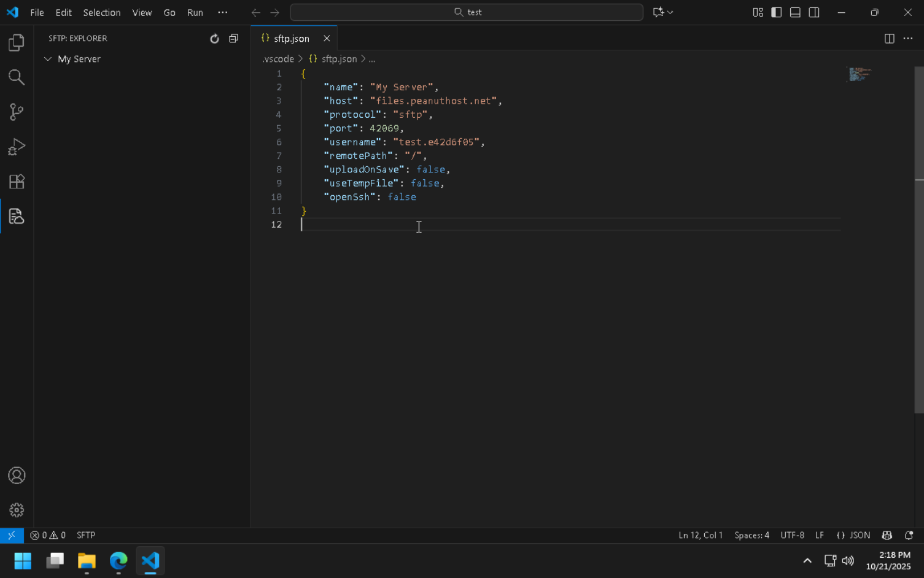The image size is (924, 578).
Task: Toggle the Secondary Side Bar
Action: click(x=813, y=12)
